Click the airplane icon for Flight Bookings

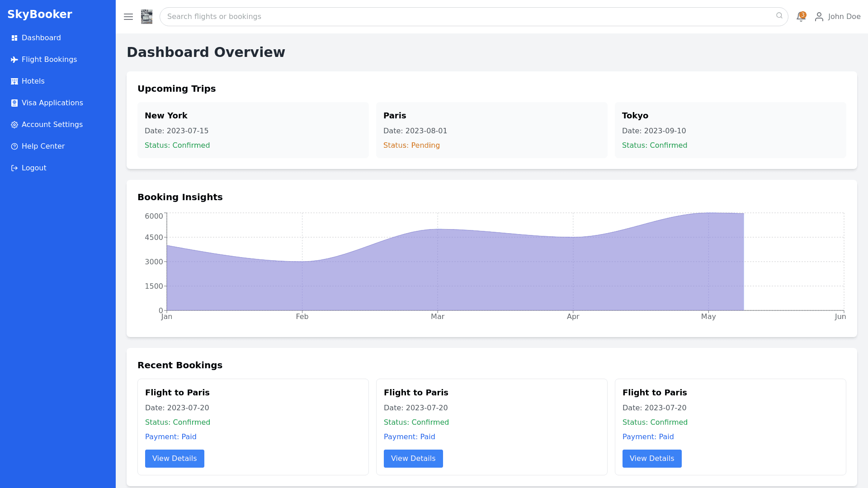point(14,60)
